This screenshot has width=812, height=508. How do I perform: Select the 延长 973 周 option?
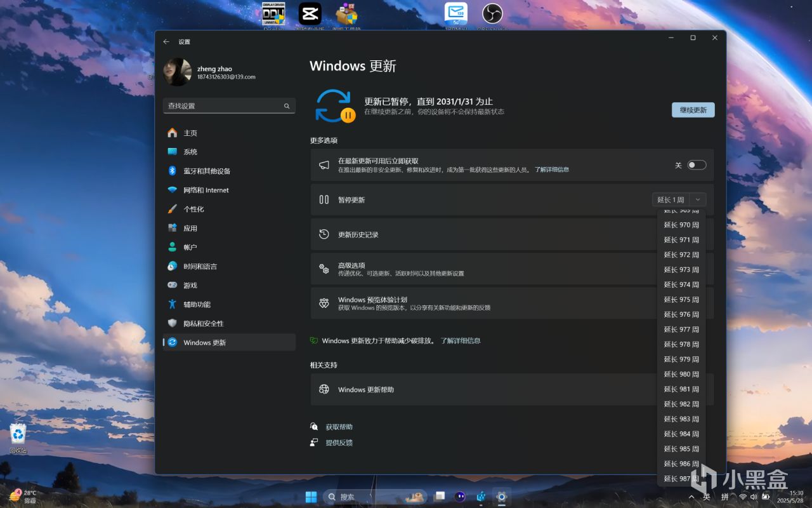pyautogui.click(x=681, y=270)
